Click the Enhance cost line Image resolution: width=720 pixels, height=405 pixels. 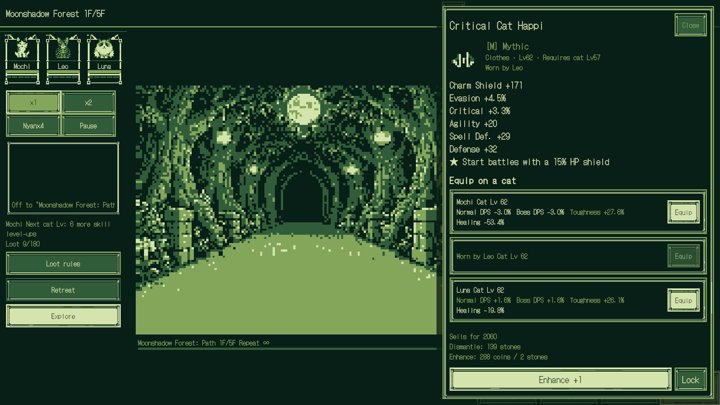[x=498, y=357]
